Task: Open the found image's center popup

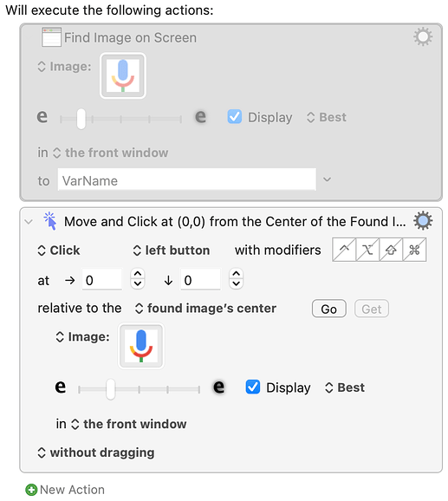Action: tap(205, 309)
